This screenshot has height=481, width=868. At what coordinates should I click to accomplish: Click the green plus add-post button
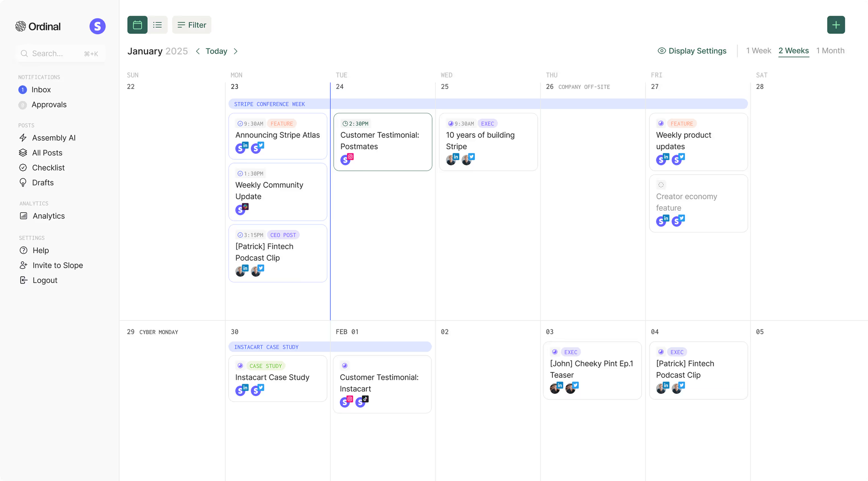tap(835, 25)
